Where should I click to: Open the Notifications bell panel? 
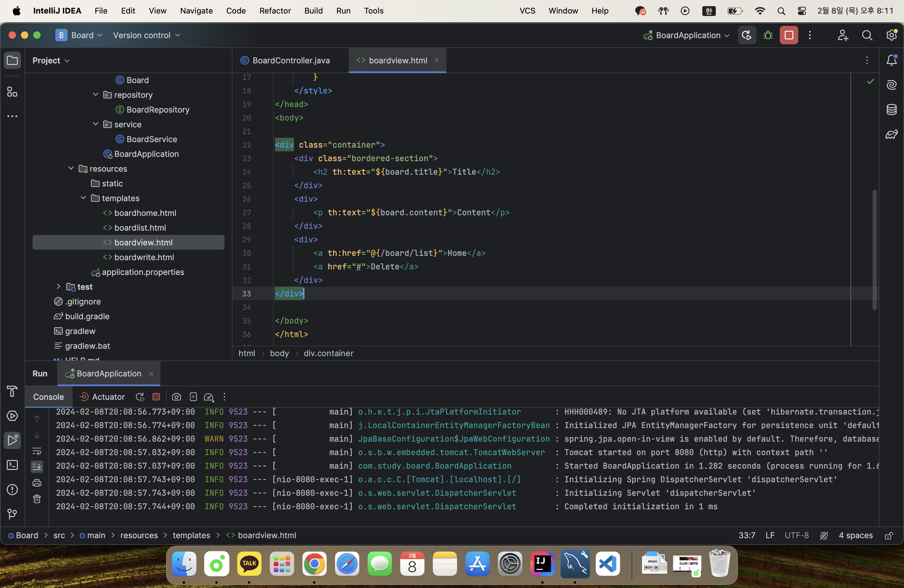pos(891,60)
